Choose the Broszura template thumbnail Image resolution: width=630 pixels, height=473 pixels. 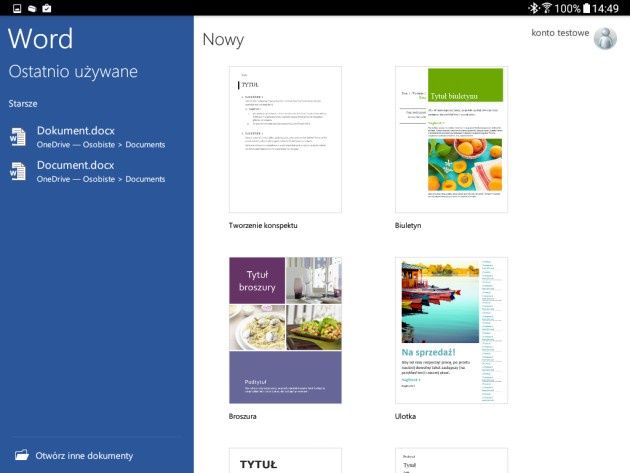tap(285, 330)
